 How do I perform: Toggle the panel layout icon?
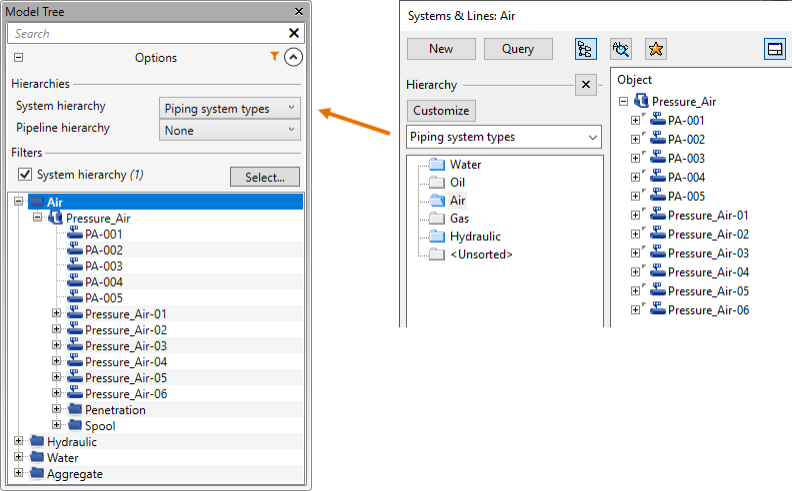pos(774,49)
